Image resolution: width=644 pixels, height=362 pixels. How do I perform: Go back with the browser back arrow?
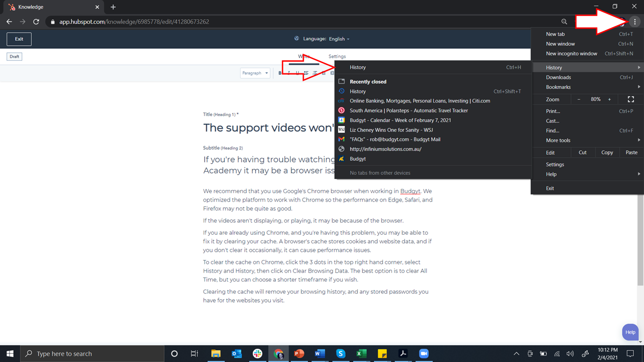(x=9, y=22)
